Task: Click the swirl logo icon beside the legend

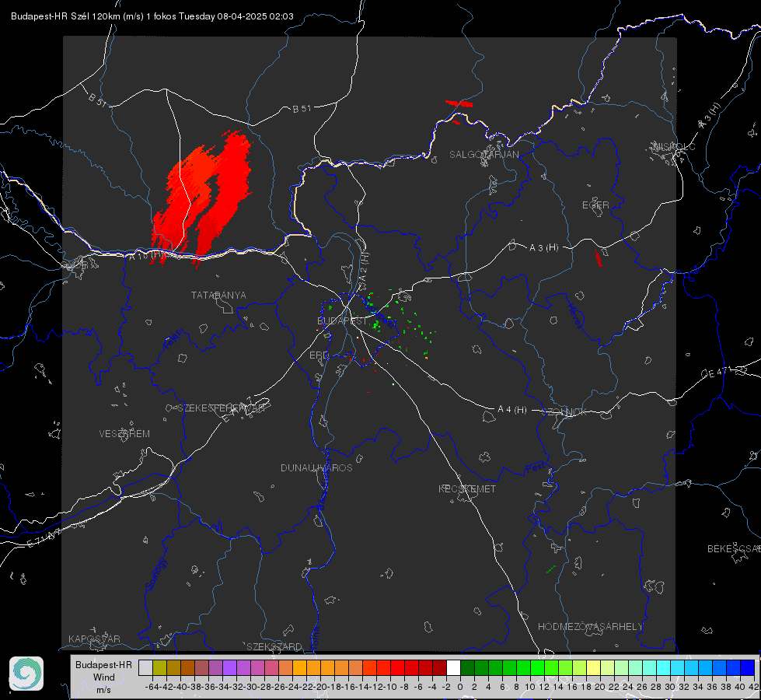Action: coord(26,674)
